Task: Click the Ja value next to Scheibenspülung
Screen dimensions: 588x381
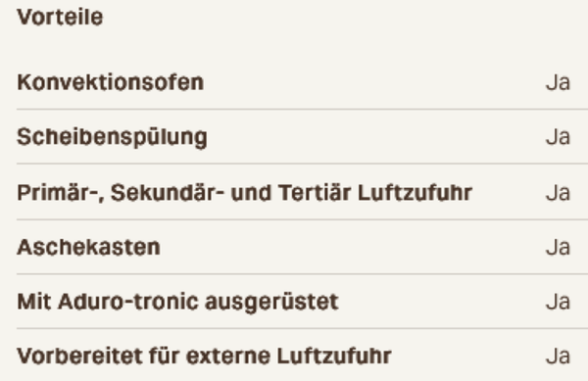Action: coord(558,137)
